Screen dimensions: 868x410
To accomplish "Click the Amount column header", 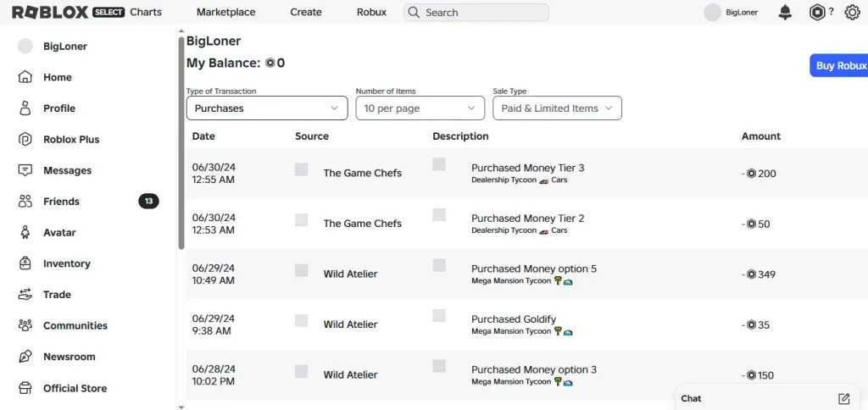I will click(761, 136).
